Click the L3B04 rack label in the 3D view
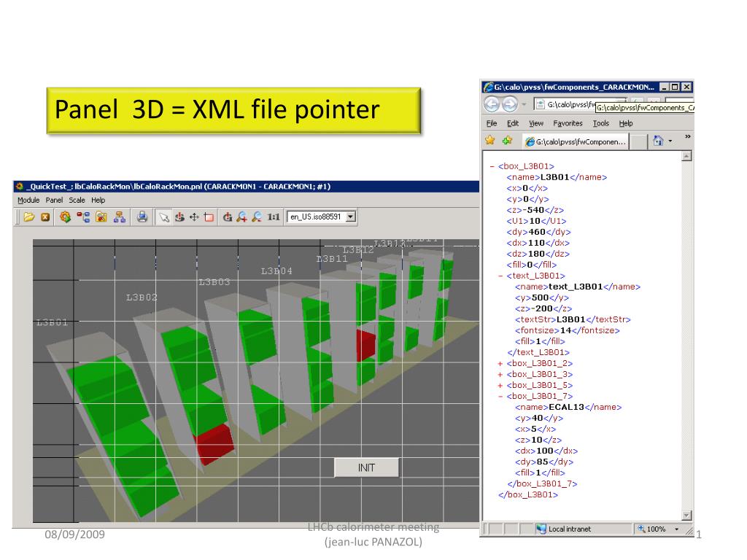 [276, 271]
